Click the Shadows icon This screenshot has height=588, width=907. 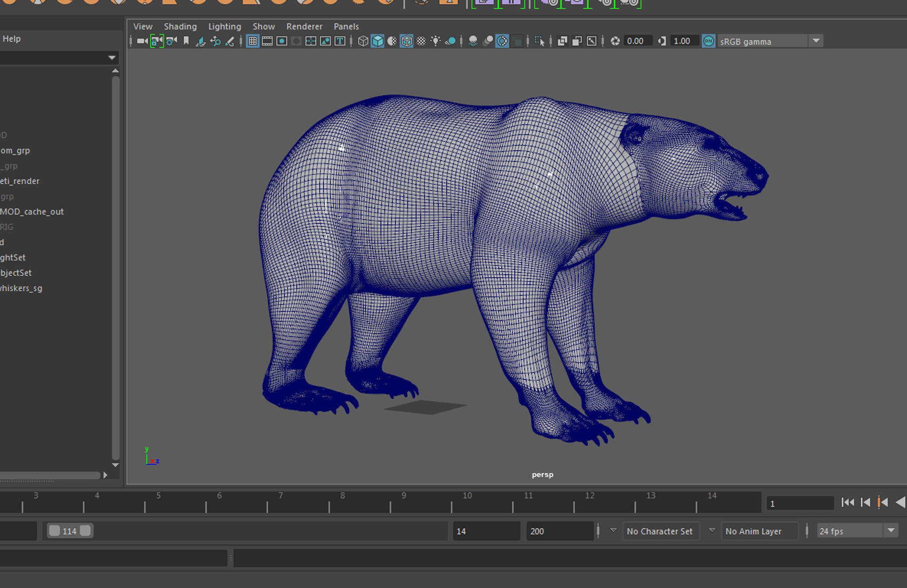coord(450,41)
